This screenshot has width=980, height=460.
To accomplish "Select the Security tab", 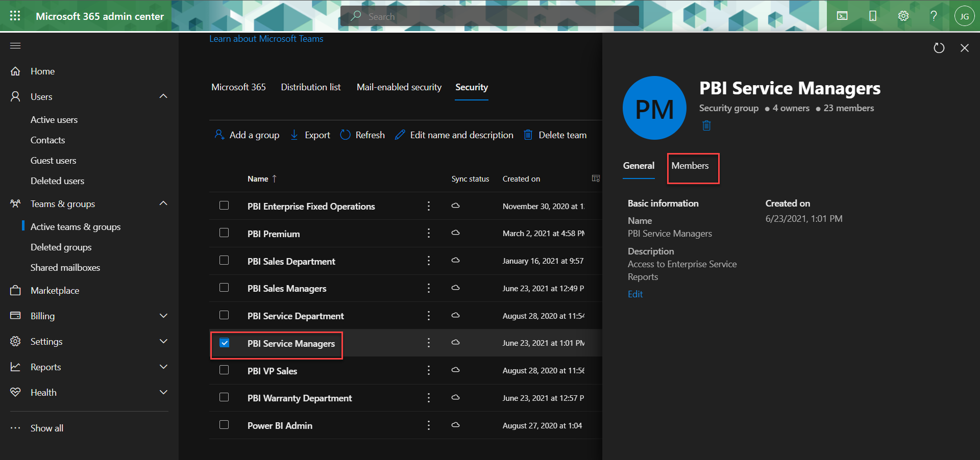I will [x=472, y=87].
